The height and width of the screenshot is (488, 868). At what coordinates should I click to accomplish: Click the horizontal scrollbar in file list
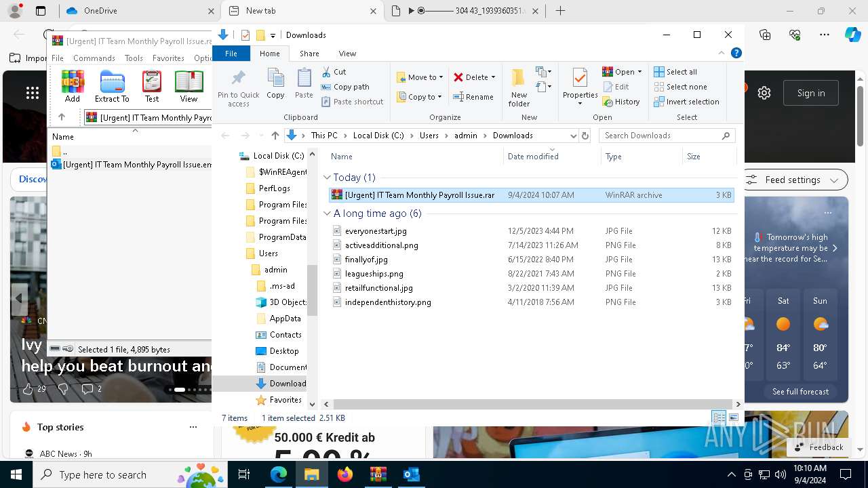(532, 404)
